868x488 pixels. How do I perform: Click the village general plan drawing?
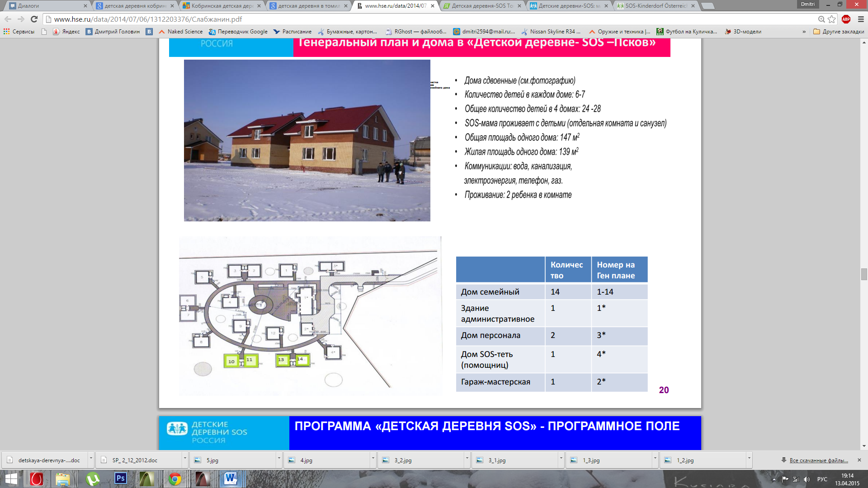310,316
